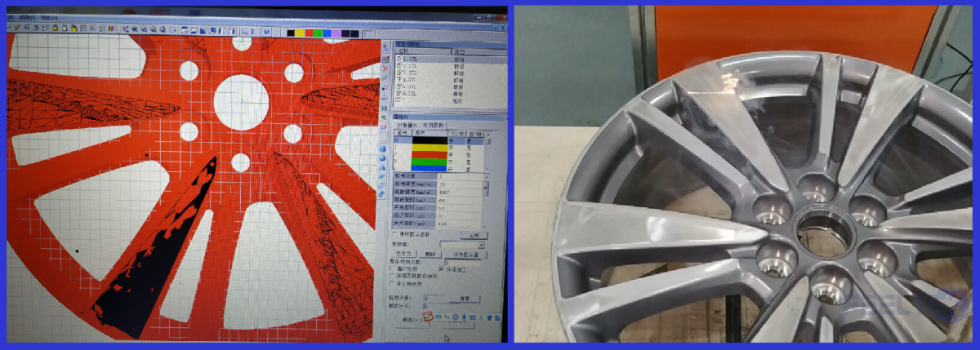Click the count field showing 1 above the checkboxes

(462, 263)
